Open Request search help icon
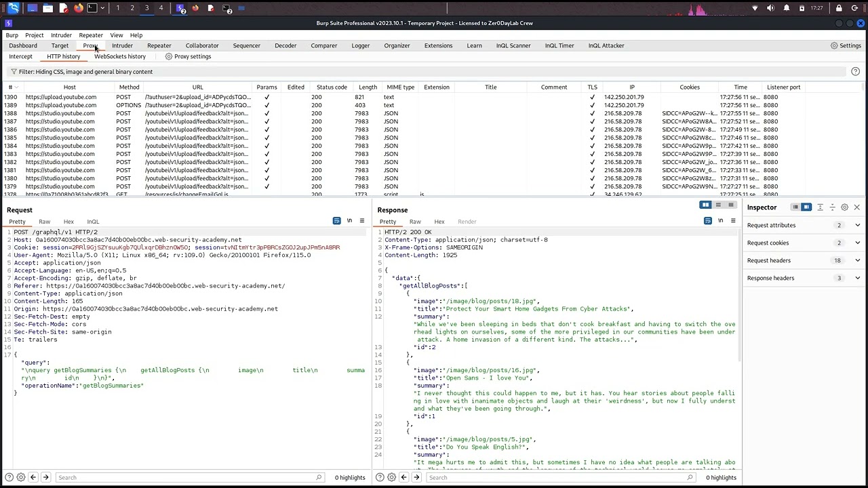This screenshot has width=868, height=488. pyautogui.click(x=9, y=477)
